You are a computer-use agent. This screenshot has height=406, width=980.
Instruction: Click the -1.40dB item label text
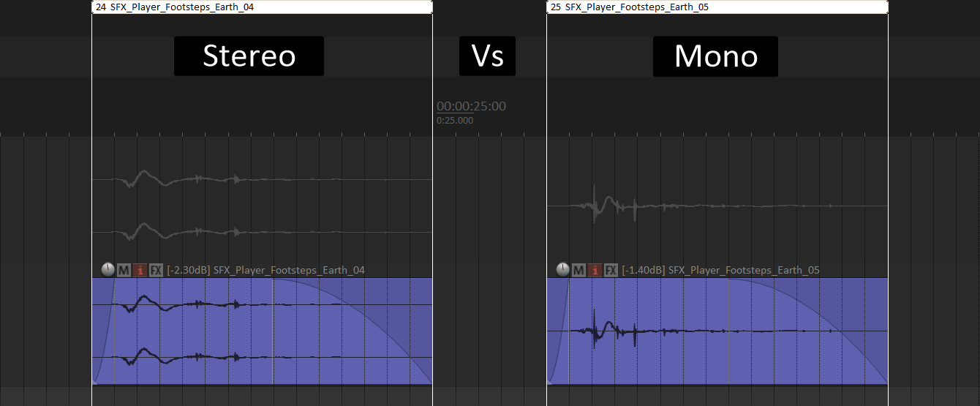pyautogui.click(x=644, y=271)
